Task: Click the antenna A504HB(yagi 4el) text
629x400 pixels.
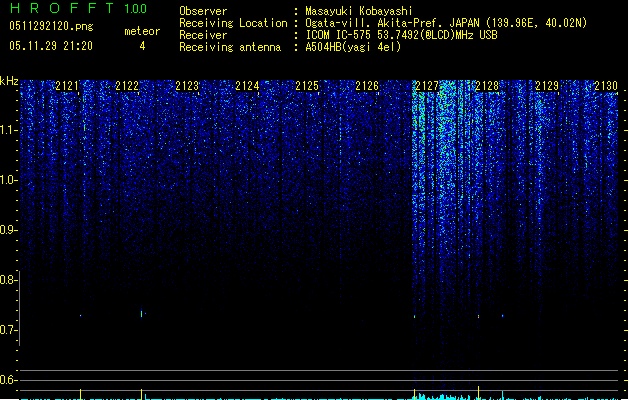Action: pyautogui.click(x=353, y=47)
